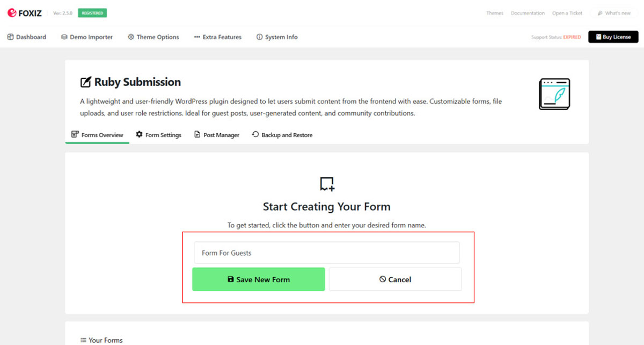
Task: Switch to Forms Overview tab
Action: 97,135
